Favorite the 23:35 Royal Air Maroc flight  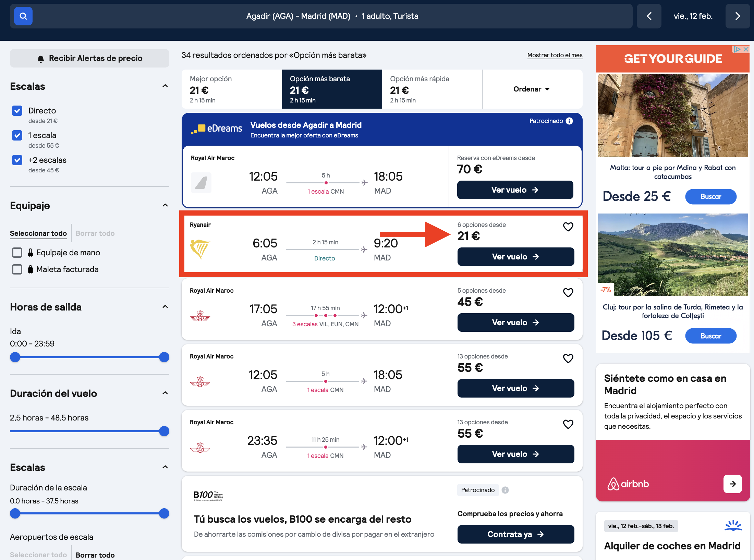(568, 424)
